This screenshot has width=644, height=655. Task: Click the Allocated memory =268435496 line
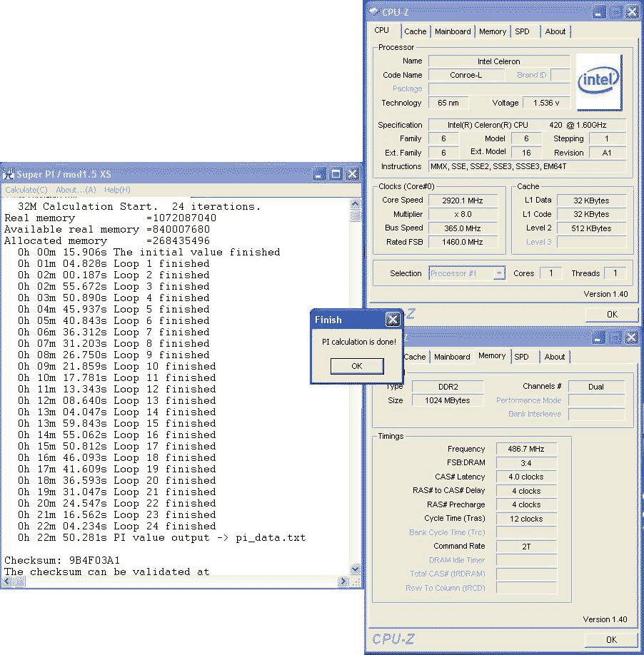[x=107, y=240]
